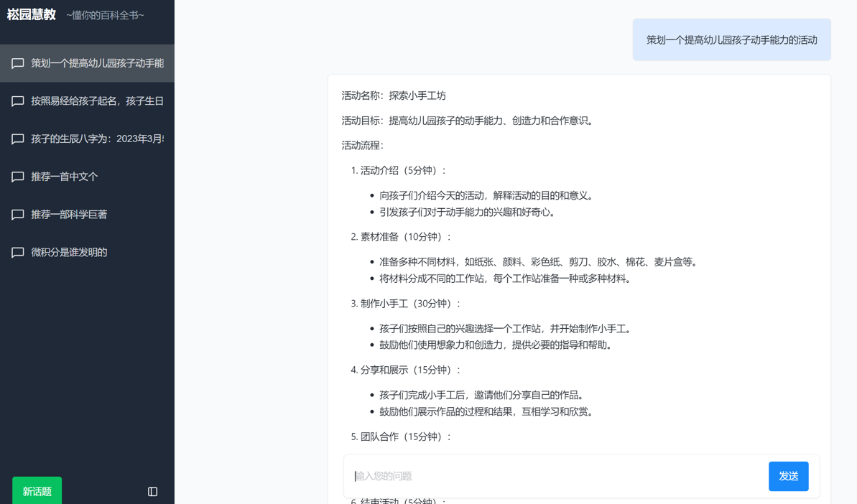Switch to the 孩子的生辰八字 conversation title
Image resolution: width=857 pixels, height=504 pixels.
pyautogui.click(x=97, y=139)
